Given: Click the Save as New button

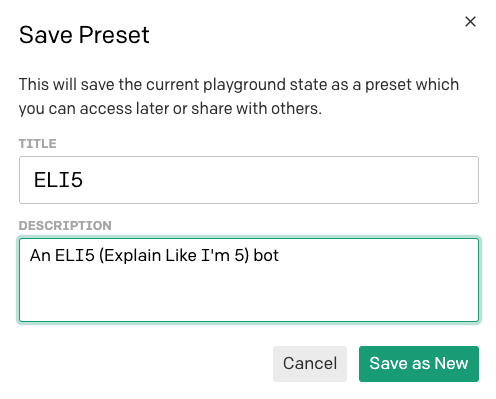Looking at the screenshot, I should 419,364.
